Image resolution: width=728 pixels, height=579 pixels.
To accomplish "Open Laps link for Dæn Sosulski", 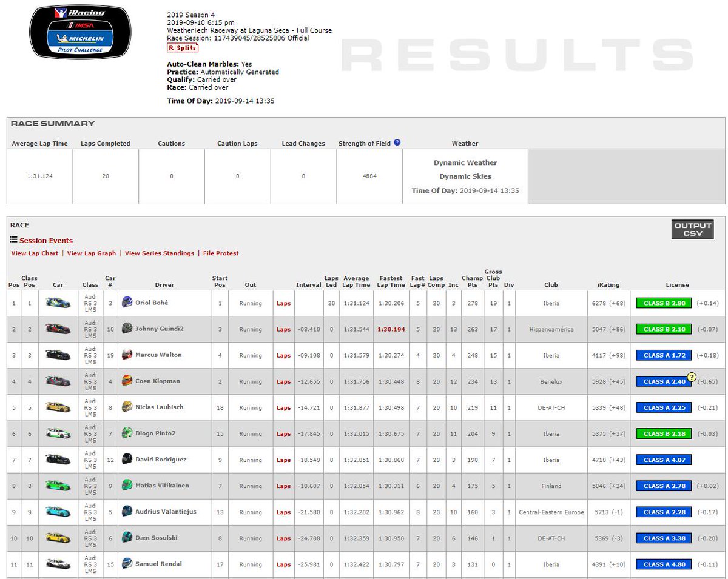I will point(283,538).
